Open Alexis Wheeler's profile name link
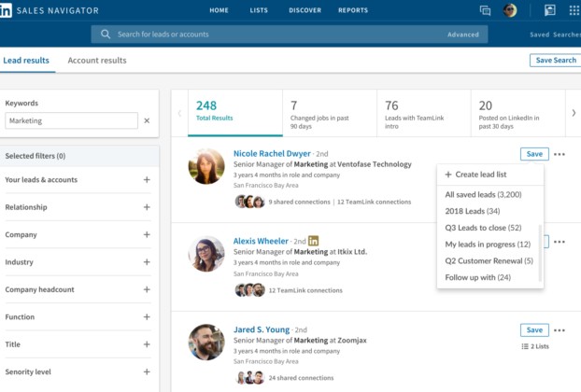This screenshot has width=581, height=392. pos(261,241)
